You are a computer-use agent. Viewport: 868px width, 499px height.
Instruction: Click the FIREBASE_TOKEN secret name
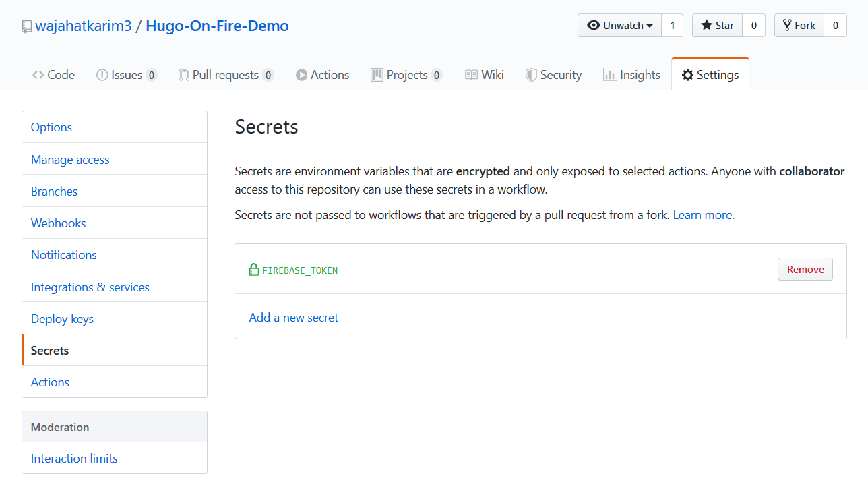tap(300, 270)
